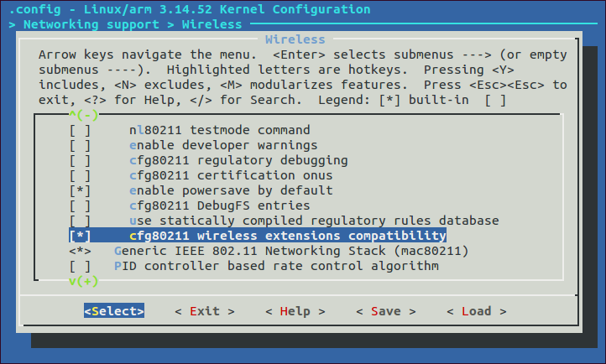Toggle cfg80211 DebugFS entries checkbox
This screenshot has width=606, height=364.
[x=81, y=205]
